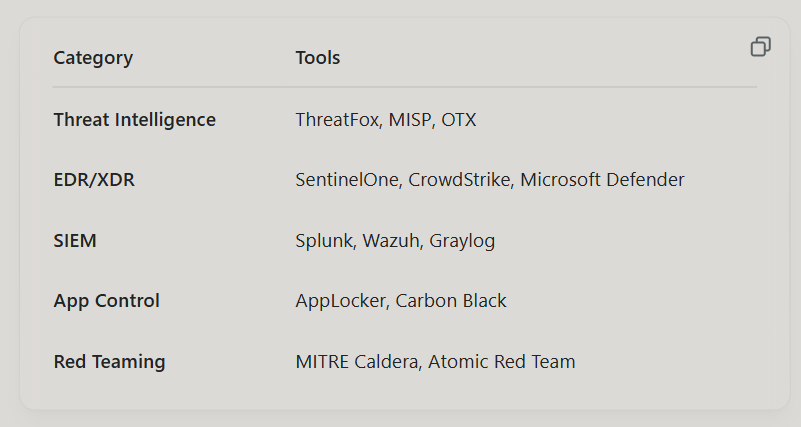The height and width of the screenshot is (427, 801).
Task: Click the Splunk, Wazuh, Graylog cell
Action: pyautogui.click(x=395, y=241)
